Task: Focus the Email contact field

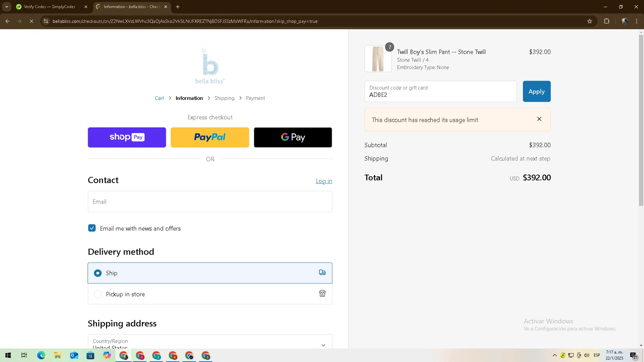Action: [x=210, y=202]
